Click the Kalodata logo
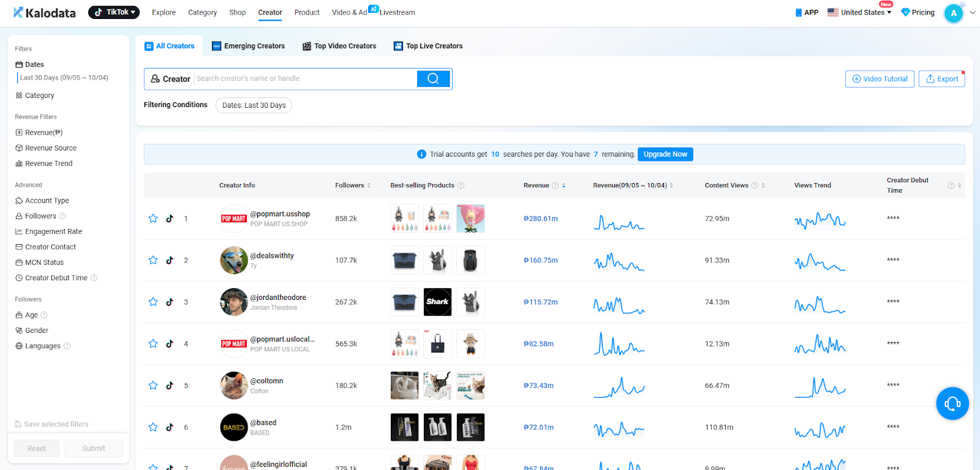This screenshot has width=980, height=470. (x=45, y=12)
